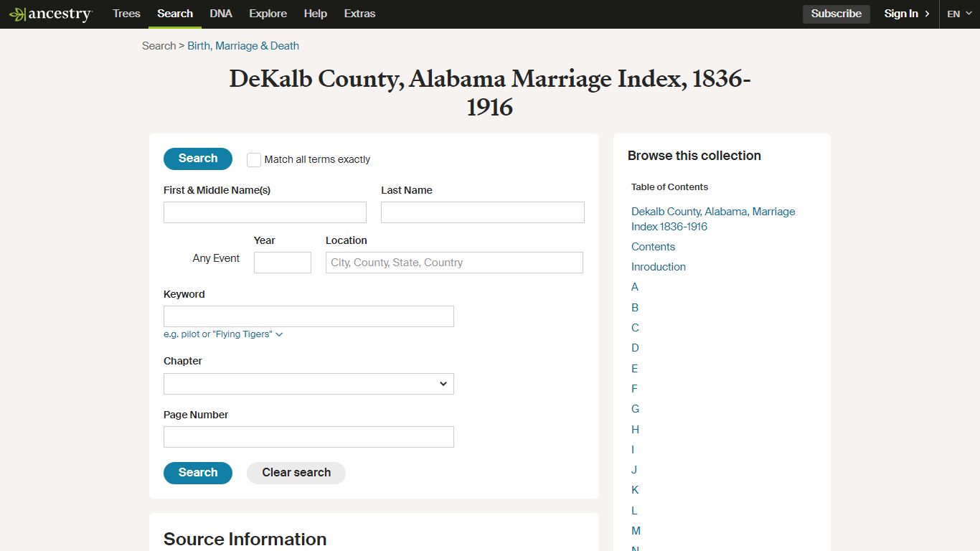The width and height of the screenshot is (980, 551).
Task: Browse chapter F
Action: [634, 389]
